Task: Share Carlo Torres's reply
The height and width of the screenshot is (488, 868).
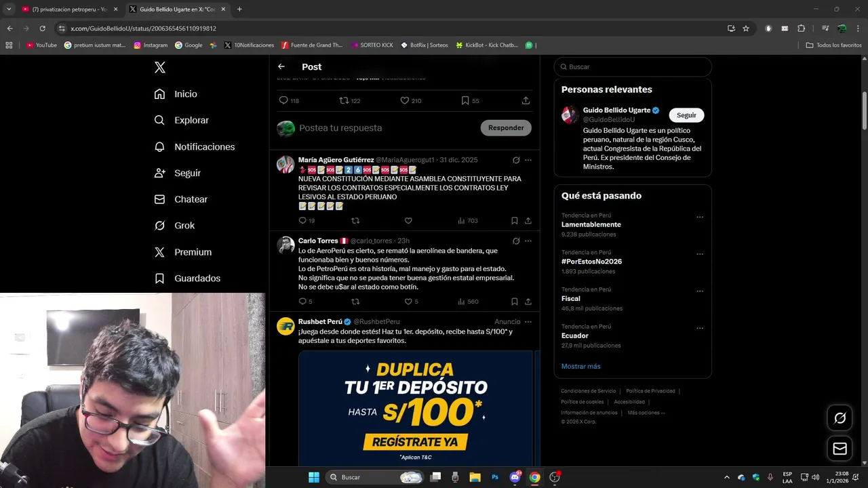Action: 528,302
